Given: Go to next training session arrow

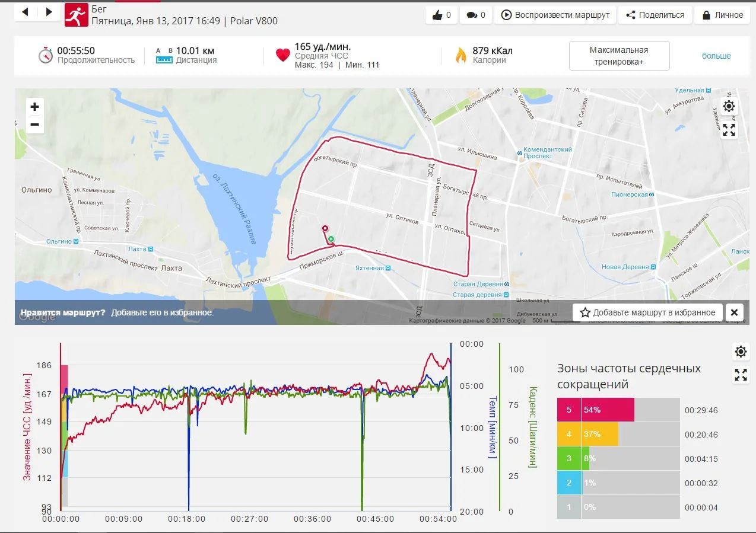Looking at the screenshot, I should click(x=49, y=12).
